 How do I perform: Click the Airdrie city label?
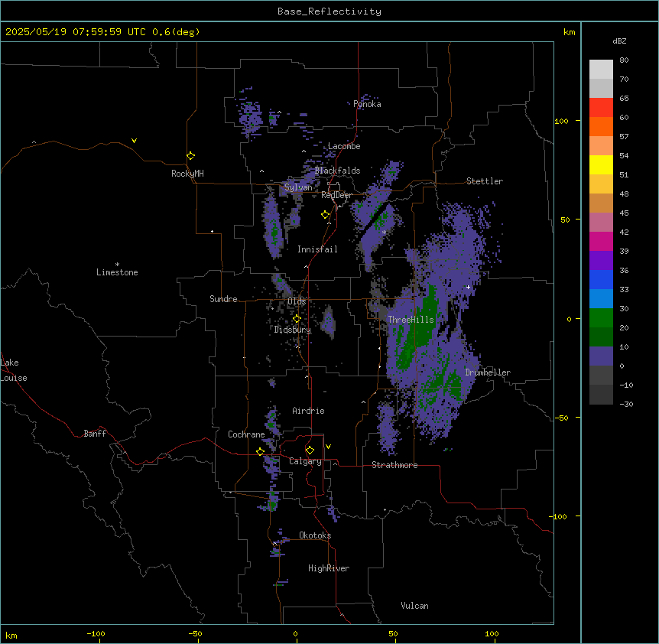click(x=308, y=411)
